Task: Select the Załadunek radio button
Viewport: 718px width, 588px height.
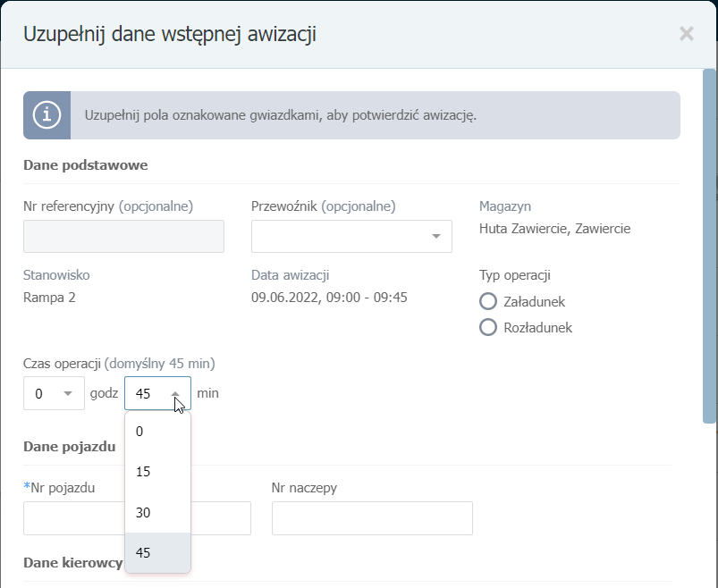Action: pyautogui.click(x=488, y=301)
